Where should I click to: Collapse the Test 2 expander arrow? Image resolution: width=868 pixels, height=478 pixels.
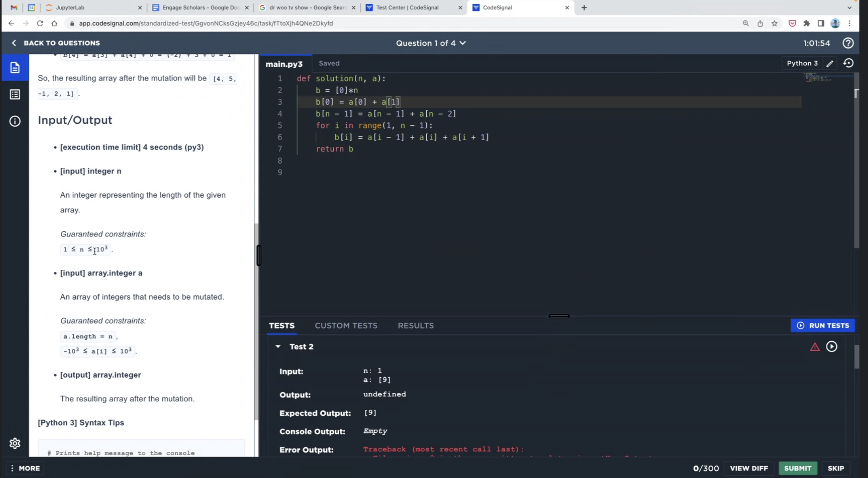(x=278, y=346)
